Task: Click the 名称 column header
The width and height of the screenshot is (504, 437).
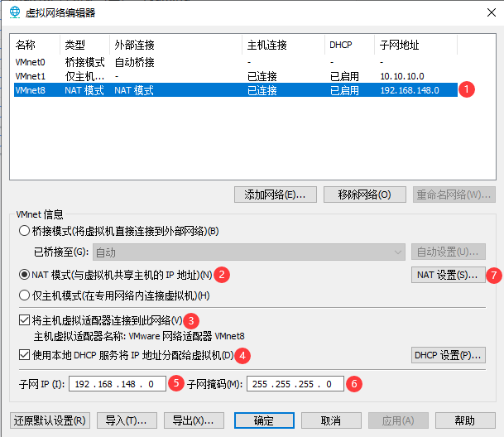Action: point(36,45)
